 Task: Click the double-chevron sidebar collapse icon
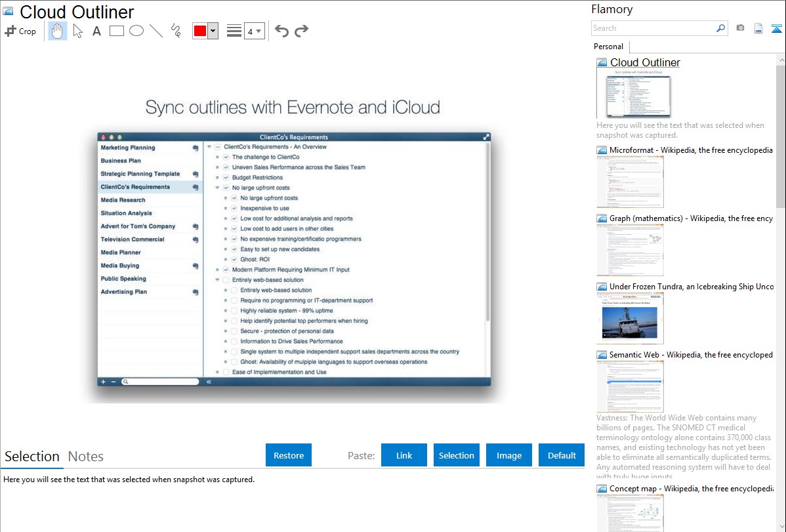click(x=209, y=382)
